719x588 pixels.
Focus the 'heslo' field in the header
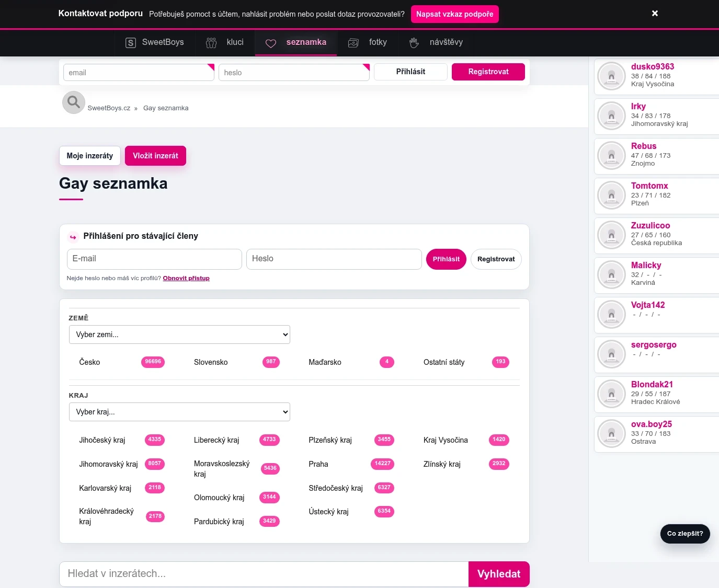point(294,73)
